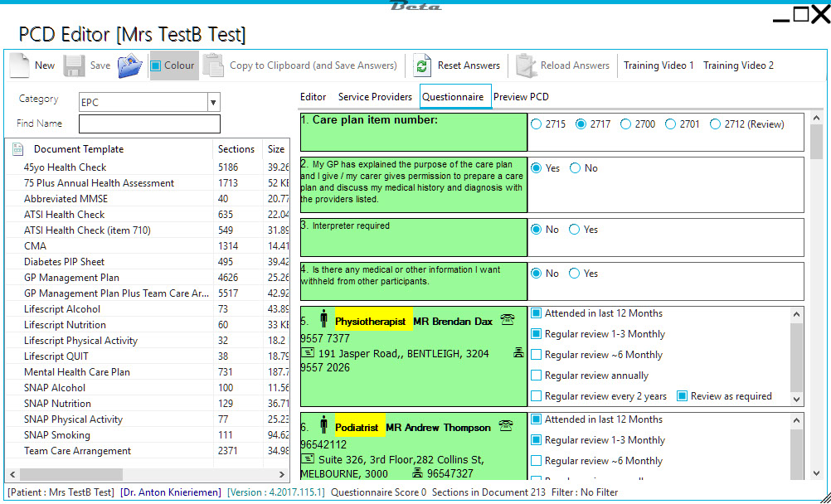
Task: Sort the list by Sections column header
Action: 236,149
